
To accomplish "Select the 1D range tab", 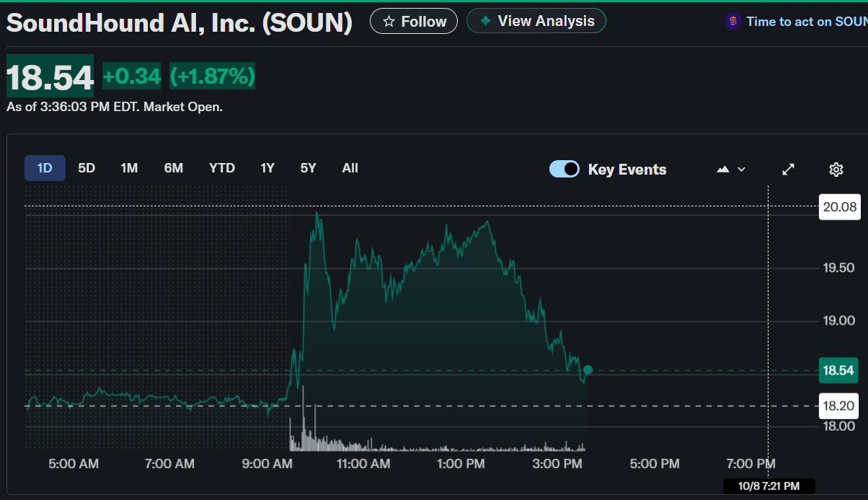I will pyautogui.click(x=45, y=168).
